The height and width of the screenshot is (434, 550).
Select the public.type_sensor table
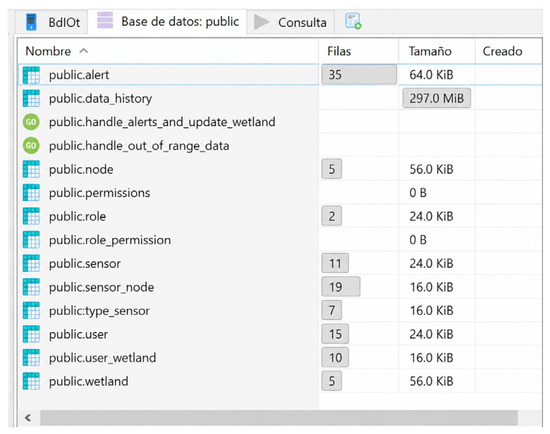click(x=280, y=311)
